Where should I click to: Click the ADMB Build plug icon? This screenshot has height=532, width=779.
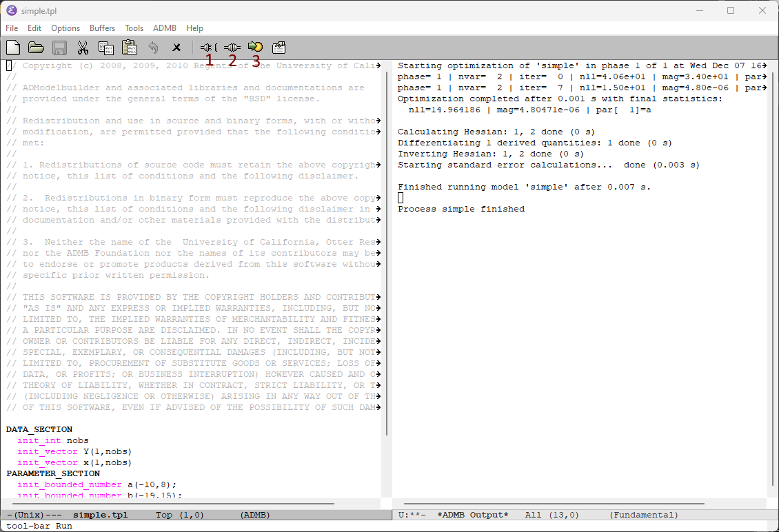pyautogui.click(x=208, y=48)
